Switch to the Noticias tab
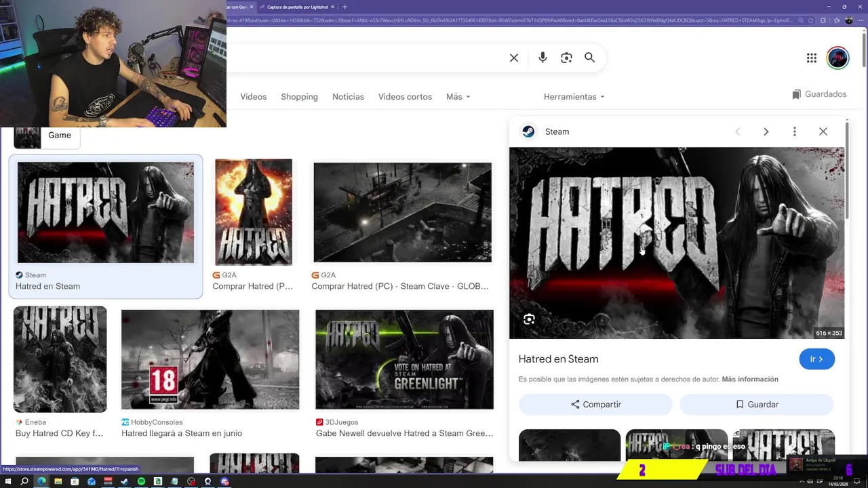 pyautogui.click(x=348, y=97)
